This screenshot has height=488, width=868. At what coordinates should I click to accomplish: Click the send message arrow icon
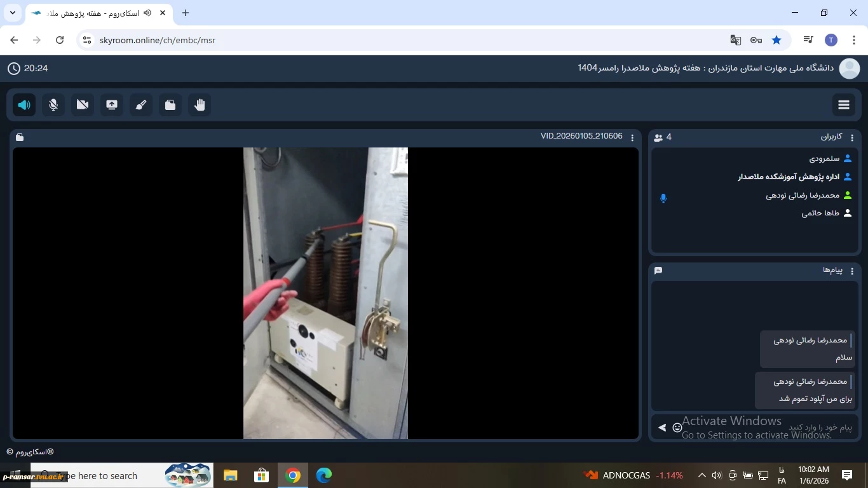point(662,428)
